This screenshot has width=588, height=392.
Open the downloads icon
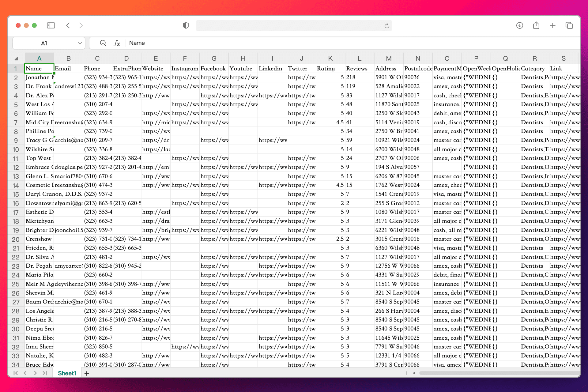[x=519, y=25]
